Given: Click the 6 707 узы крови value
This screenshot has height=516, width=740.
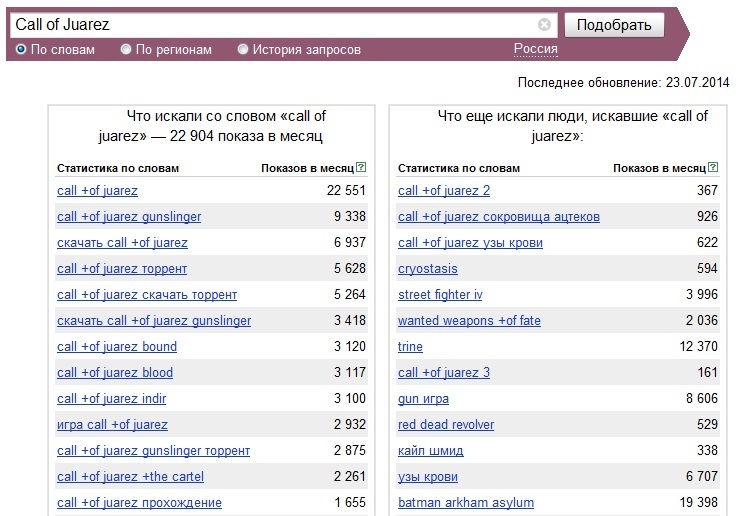Looking at the screenshot, I should (x=702, y=476).
